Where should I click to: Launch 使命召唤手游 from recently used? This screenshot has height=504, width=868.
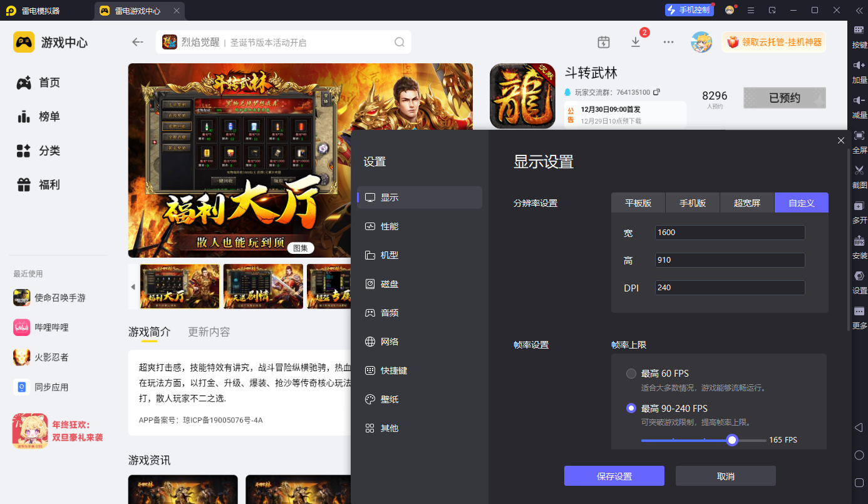click(49, 298)
